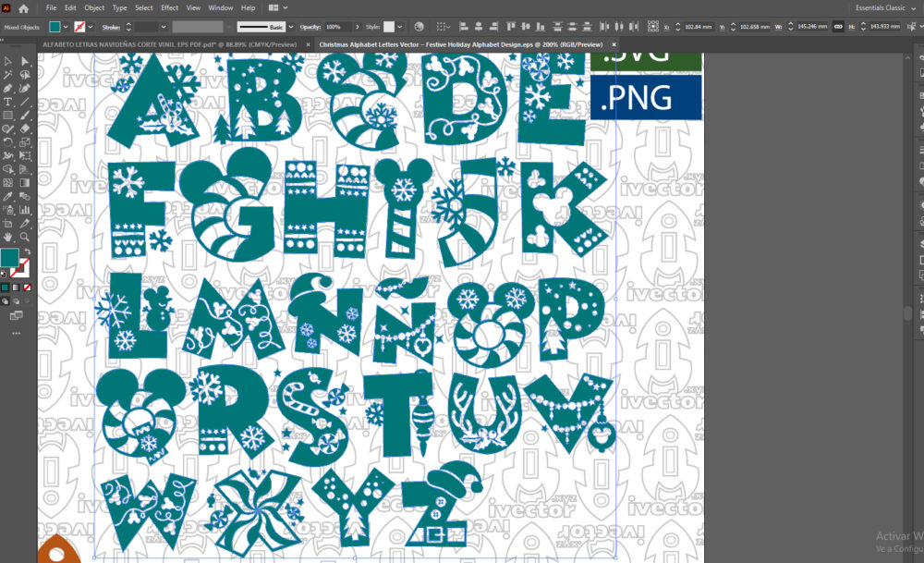The height and width of the screenshot is (563, 924).
Task: Select the Symbol Sprayer tool
Action: point(7,210)
